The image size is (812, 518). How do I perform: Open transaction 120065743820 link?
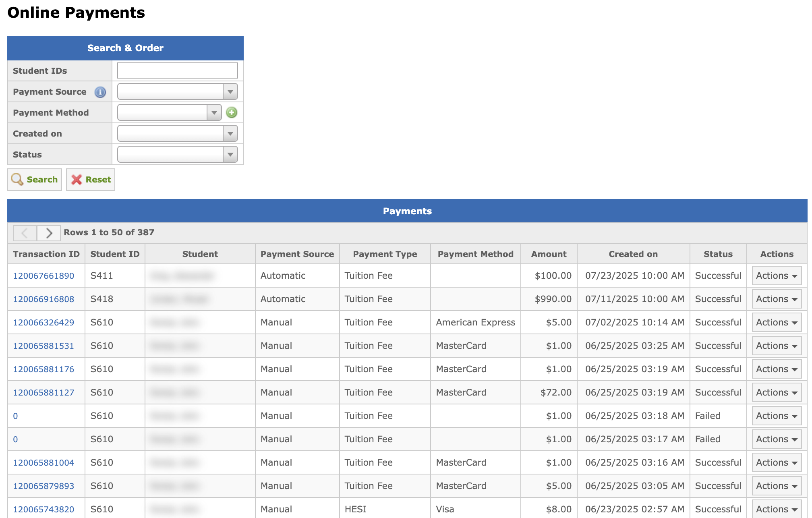43,510
